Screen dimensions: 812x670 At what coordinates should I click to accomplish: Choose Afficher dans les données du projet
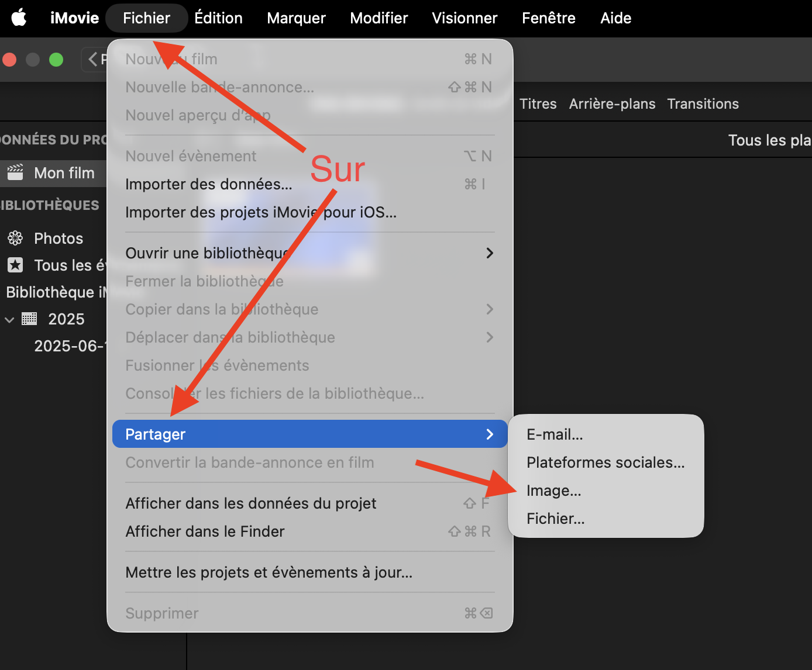coord(310,503)
